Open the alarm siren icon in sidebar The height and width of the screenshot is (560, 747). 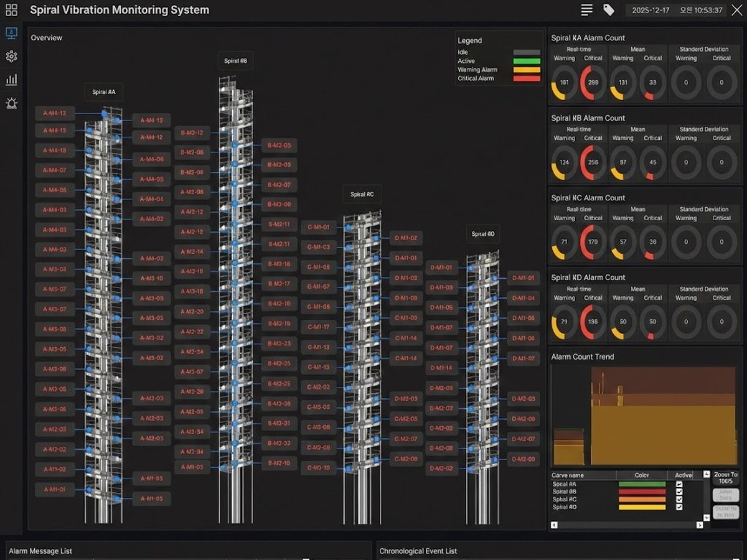11,103
